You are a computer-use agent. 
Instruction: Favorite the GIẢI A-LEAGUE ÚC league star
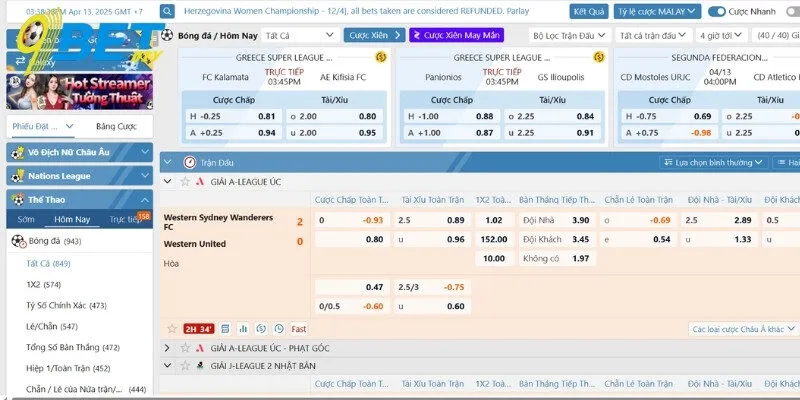coord(185,182)
